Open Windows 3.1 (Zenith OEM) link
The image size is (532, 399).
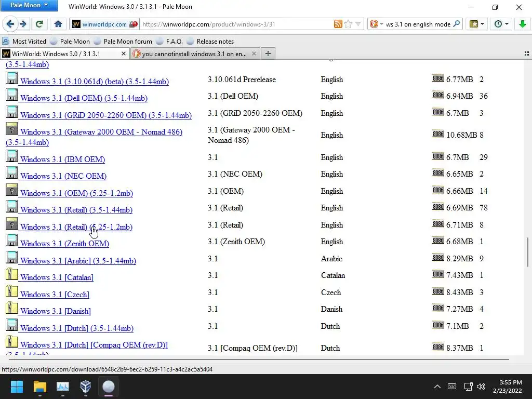[x=64, y=244]
